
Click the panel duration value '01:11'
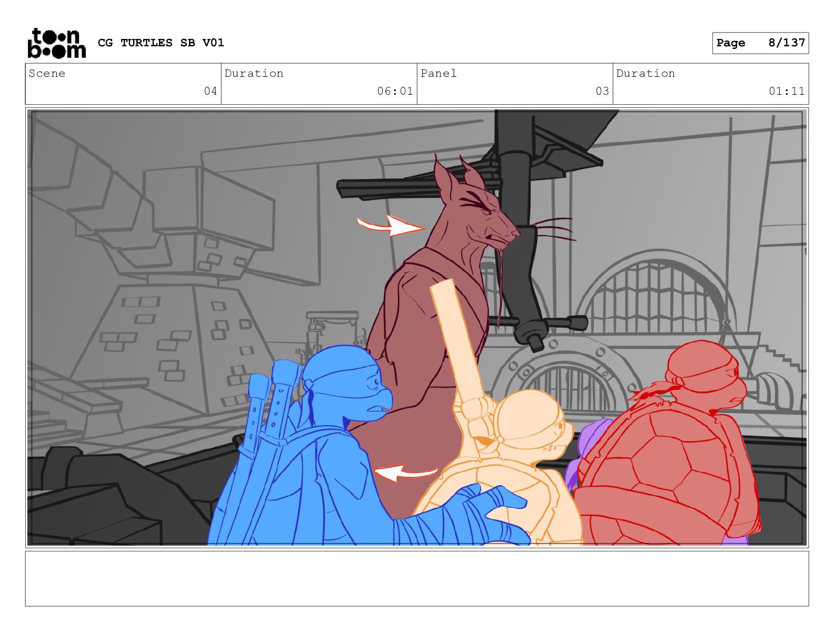coord(787,91)
